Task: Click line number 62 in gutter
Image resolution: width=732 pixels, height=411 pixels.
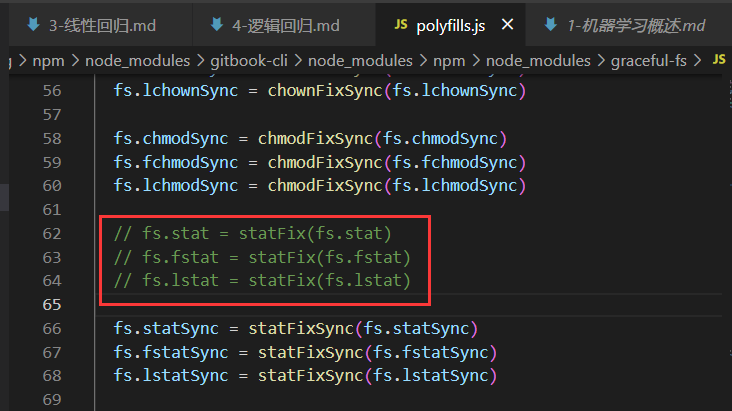Action: tap(52, 233)
